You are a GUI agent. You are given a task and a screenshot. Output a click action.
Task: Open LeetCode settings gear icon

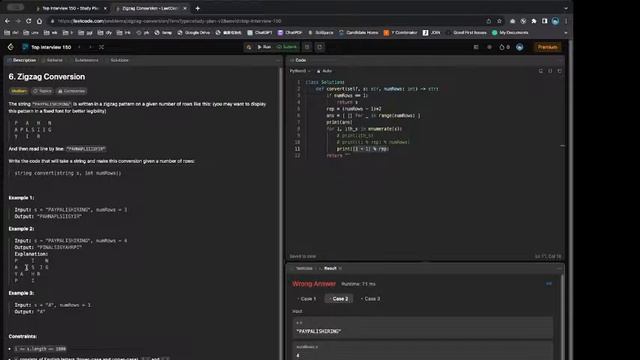tap(489, 47)
